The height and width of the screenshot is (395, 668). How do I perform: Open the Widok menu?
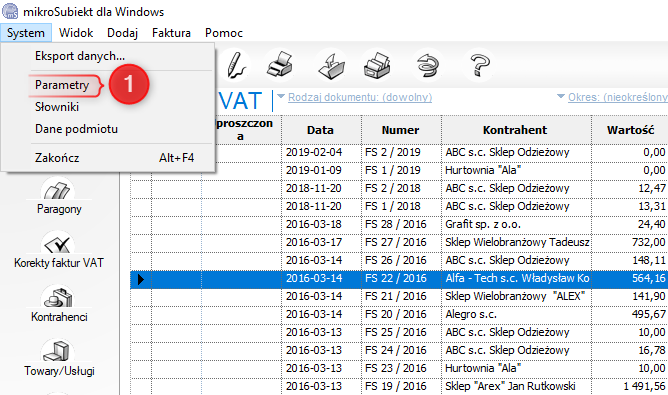point(76,33)
